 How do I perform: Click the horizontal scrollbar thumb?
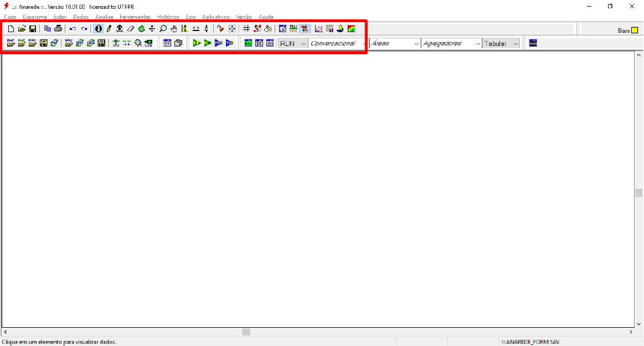tap(246, 332)
